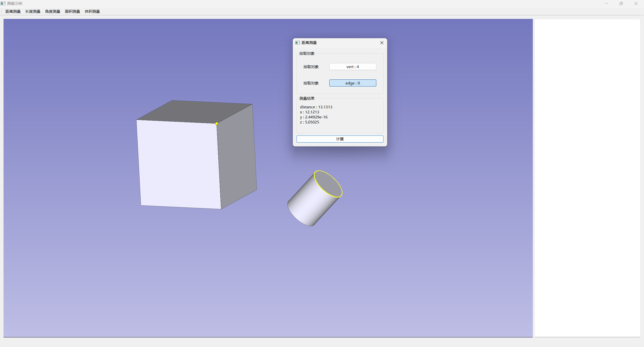The image size is (644, 347).
Task: Click the dark top face of the cube
Action: point(195,112)
